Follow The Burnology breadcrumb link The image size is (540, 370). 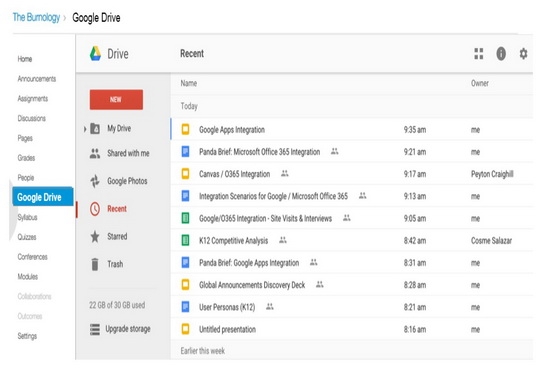click(x=36, y=17)
